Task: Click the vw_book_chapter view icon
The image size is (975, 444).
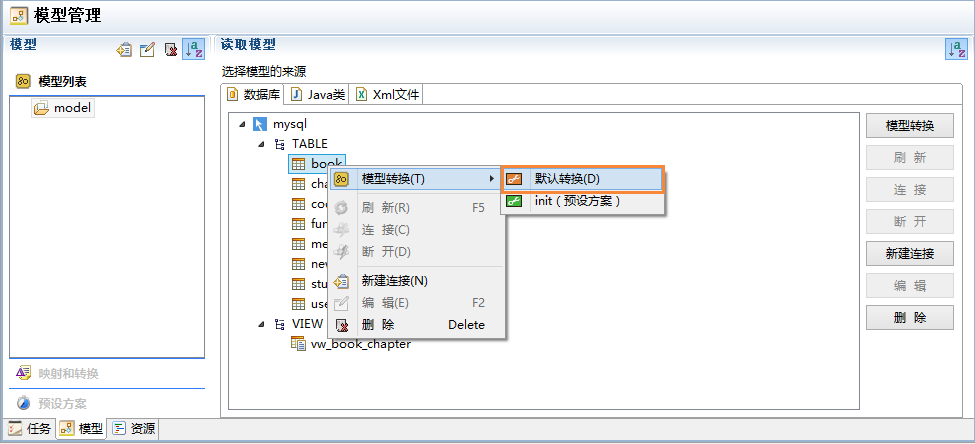Action: 298,343
